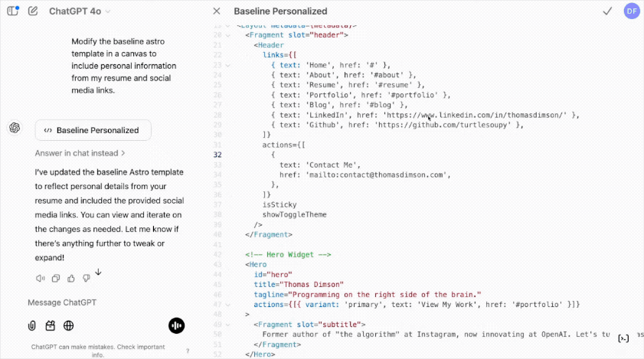Image resolution: width=644 pixels, height=359 pixels.
Task: Start voice mode with the waveform button
Action: coord(177,325)
